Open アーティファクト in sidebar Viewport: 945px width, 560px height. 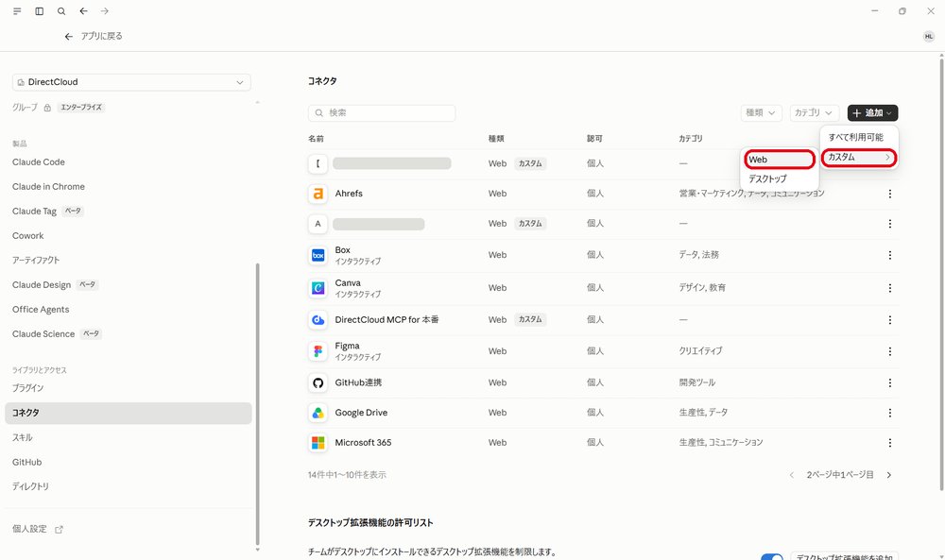[x=36, y=260]
